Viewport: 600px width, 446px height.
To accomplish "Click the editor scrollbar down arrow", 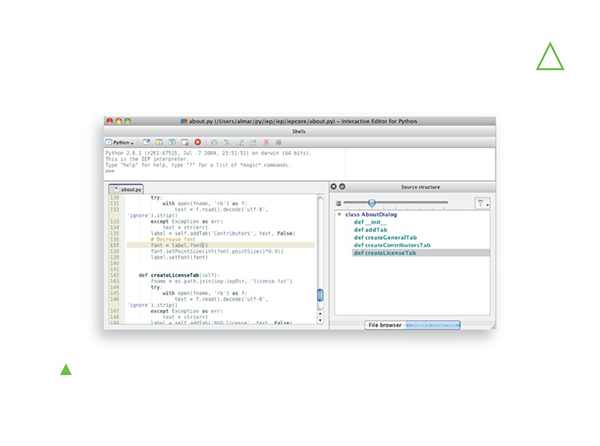I will pyautogui.click(x=320, y=321).
